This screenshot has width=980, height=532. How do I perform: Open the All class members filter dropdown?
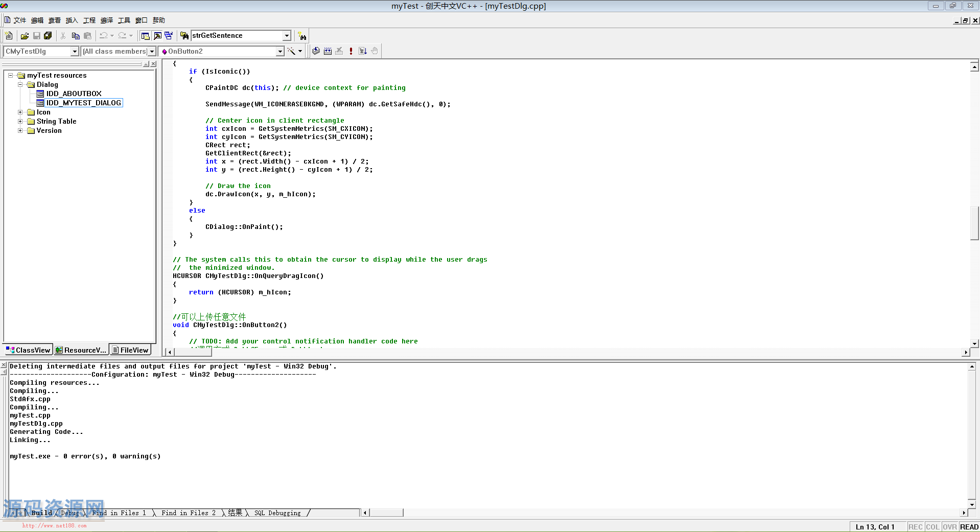[x=152, y=52]
